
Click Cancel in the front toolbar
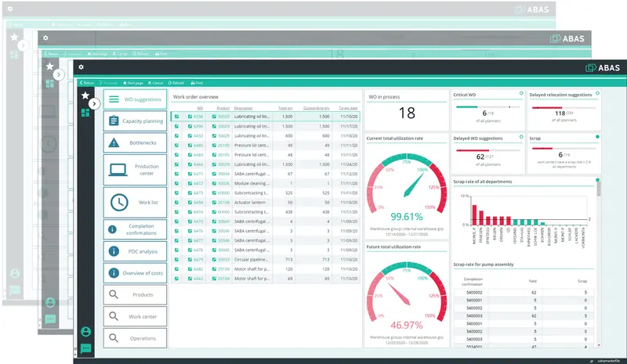(x=155, y=83)
